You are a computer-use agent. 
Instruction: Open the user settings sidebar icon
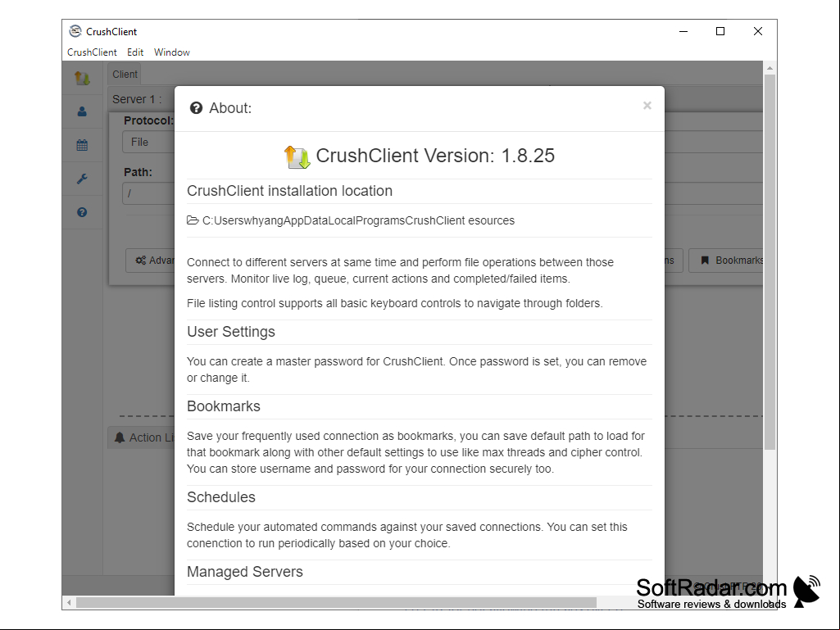(x=82, y=111)
